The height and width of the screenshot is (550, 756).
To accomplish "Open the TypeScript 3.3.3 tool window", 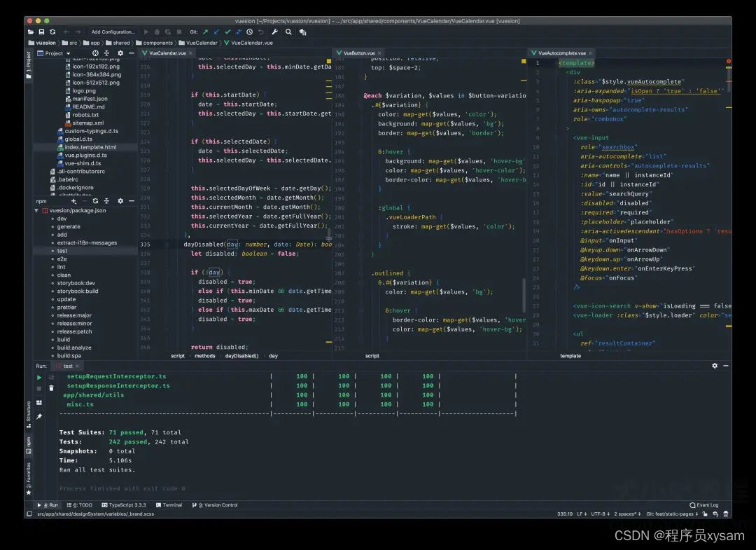I will pyautogui.click(x=123, y=505).
